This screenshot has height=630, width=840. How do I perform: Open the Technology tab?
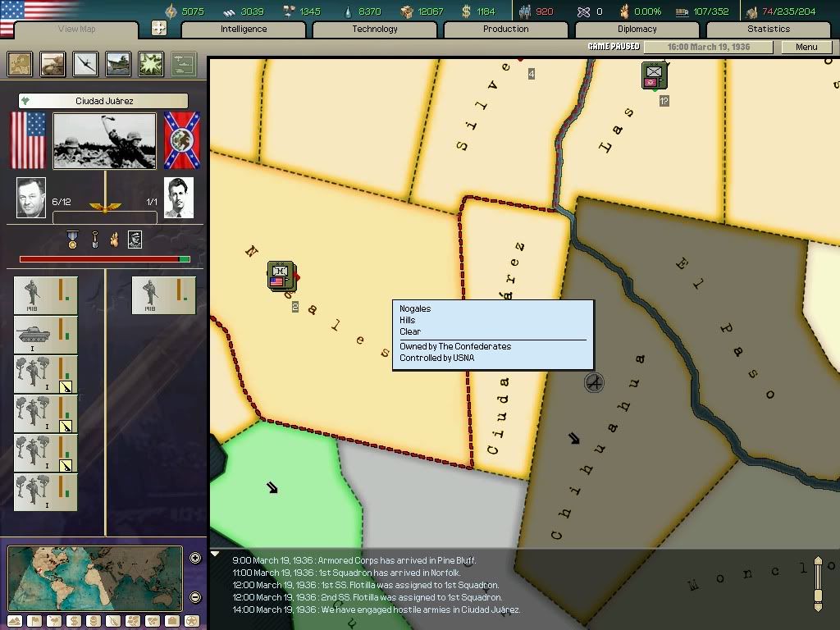[375, 29]
